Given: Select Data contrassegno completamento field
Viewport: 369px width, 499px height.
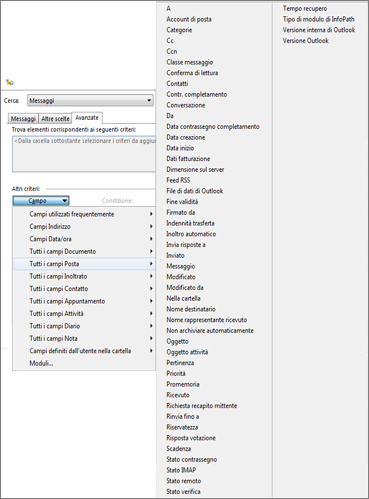Looking at the screenshot, I should tap(213, 127).
